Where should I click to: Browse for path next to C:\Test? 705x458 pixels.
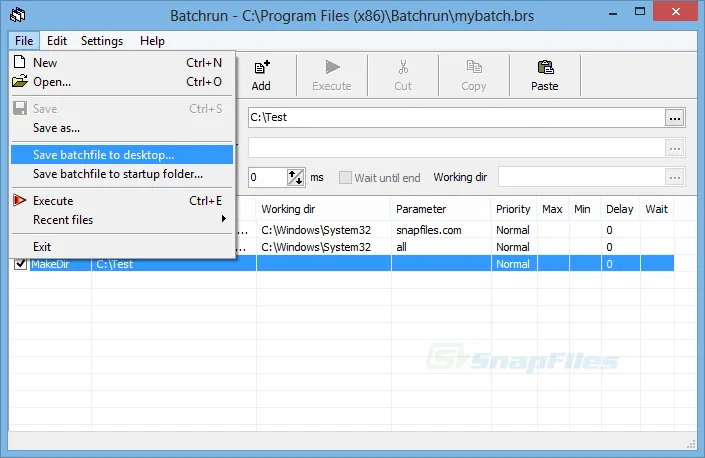pyautogui.click(x=674, y=118)
